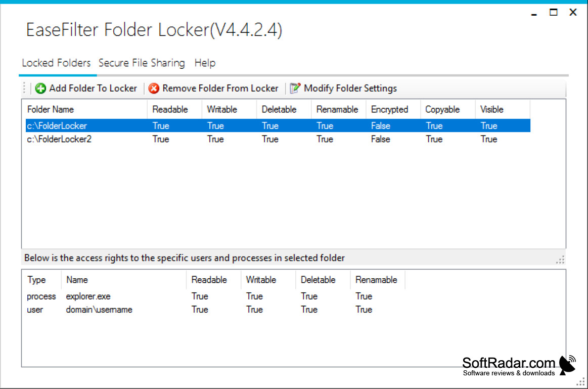Click the green Add Folder icon
This screenshot has width=588, height=389.
pyautogui.click(x=40, y=88)
